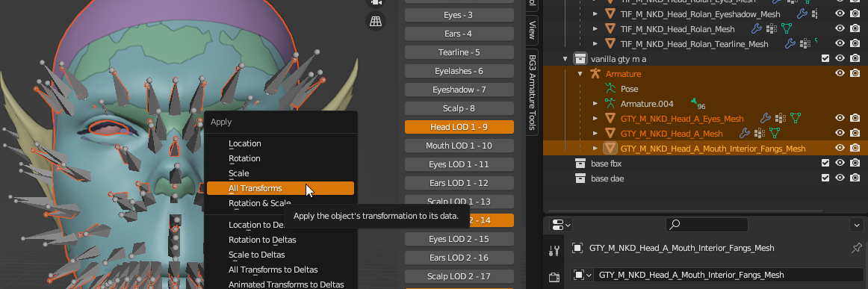Hide GTY_M_NKD_Head_A_Mouth_Interior_Fangs_Mesh with eye icon

[x=840, y=148]
